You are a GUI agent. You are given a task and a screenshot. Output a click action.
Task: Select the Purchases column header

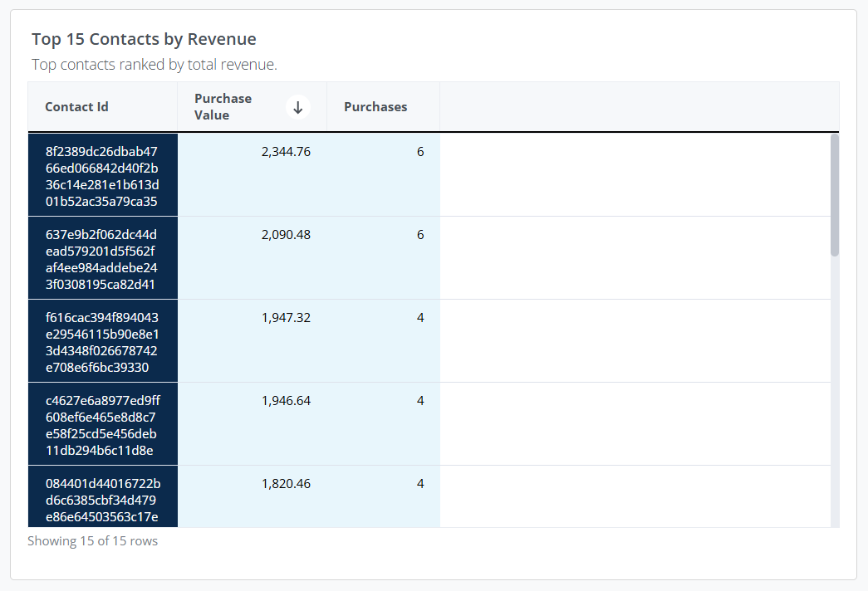point(384,107)
